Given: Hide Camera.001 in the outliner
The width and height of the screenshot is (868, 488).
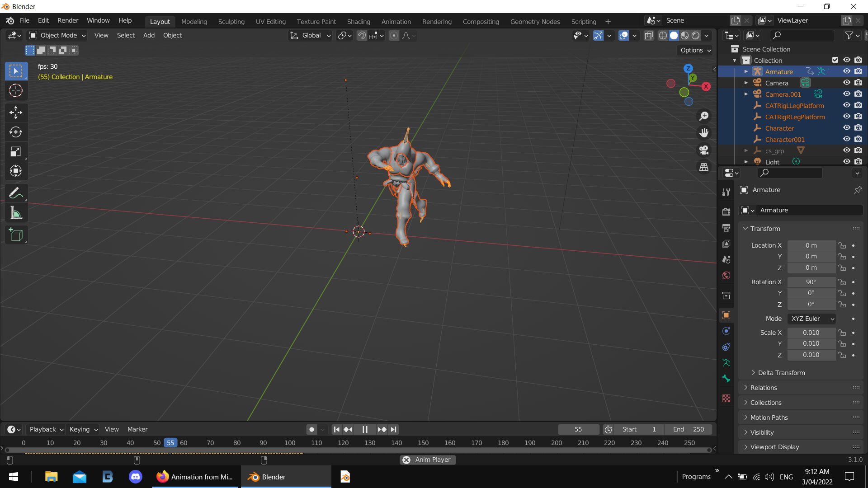Looking at the screenshot, I should pyautogui.click(x=847, y=94).
